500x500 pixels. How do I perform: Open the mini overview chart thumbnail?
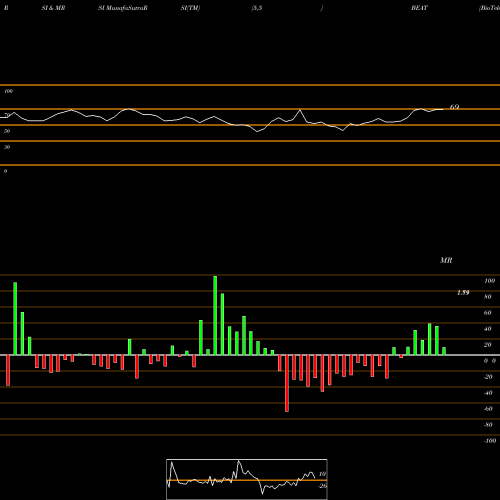247,479
